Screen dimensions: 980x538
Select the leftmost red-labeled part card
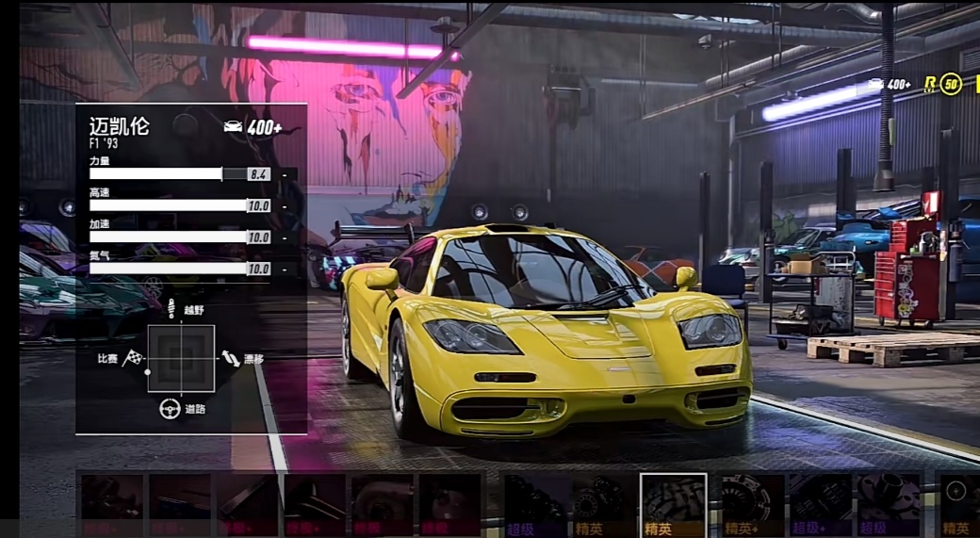pos(112,505)
